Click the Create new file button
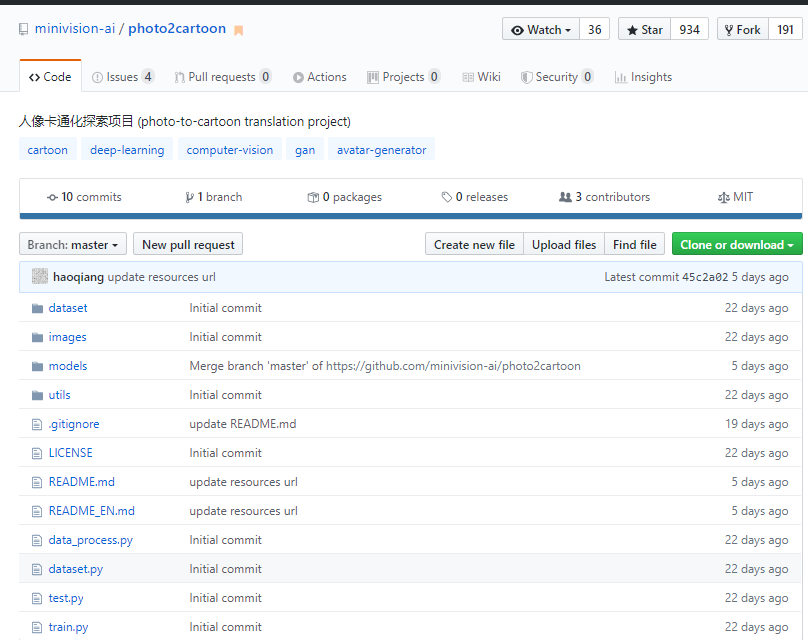Screen dimensions: 808x640 (x=474, y=244)
